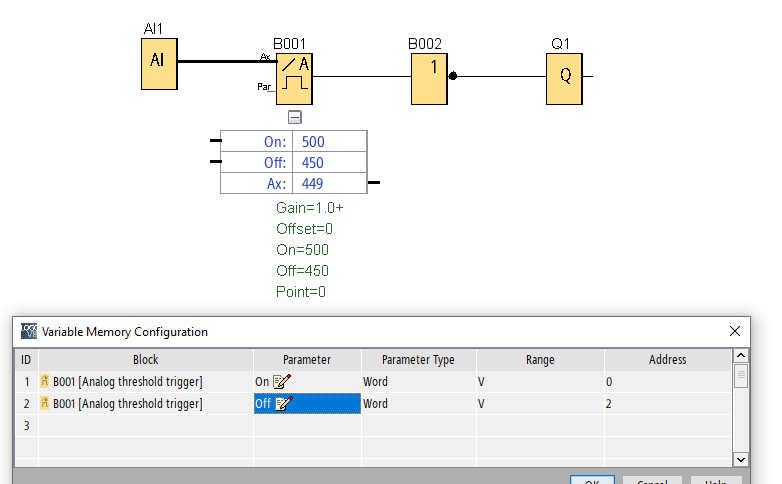
Task: Click the address cell showing 2
Action: pos(667,404)
